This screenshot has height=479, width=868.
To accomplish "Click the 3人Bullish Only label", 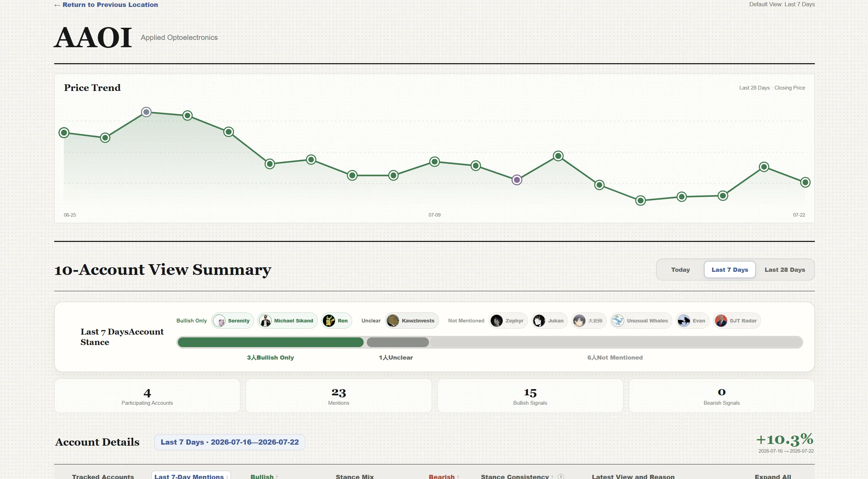I will tap(270, 358).
